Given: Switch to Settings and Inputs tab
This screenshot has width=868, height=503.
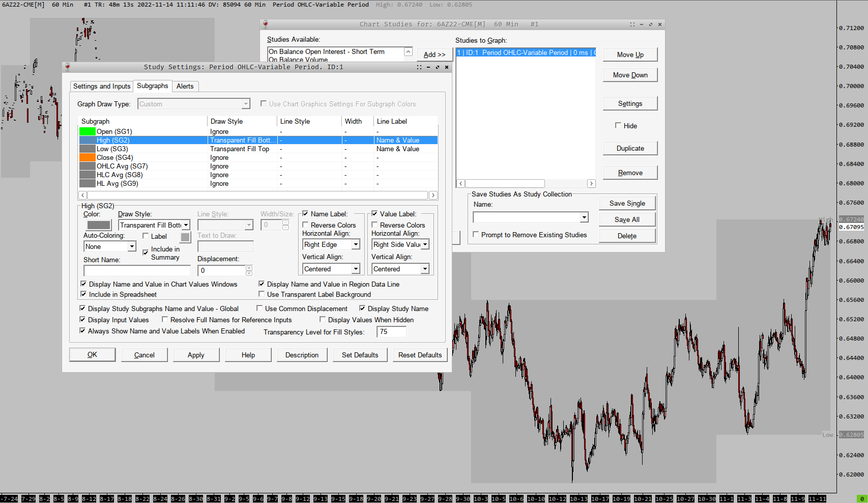Looking at the screenshot, I should click(x=102, y=86).
